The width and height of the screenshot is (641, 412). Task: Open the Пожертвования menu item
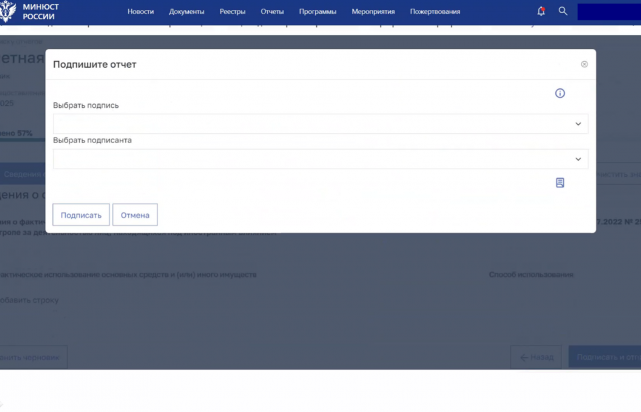coord(435,11)
